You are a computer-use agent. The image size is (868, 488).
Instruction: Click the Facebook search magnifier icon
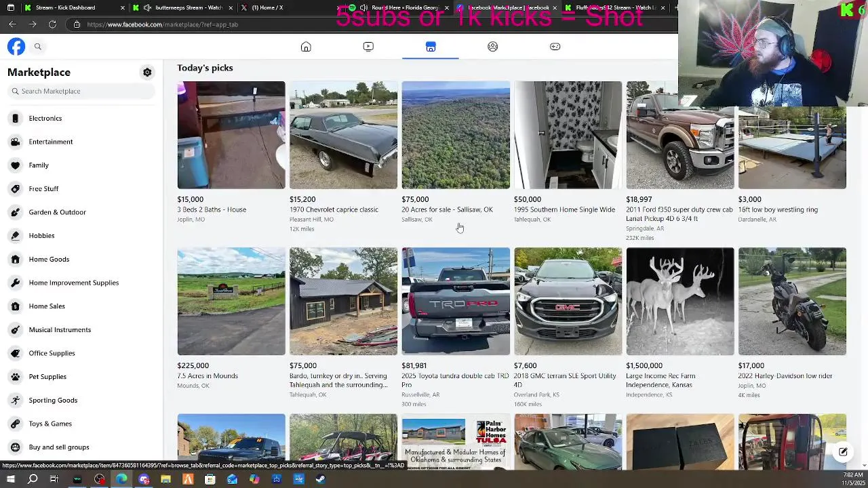coord(38,46)
